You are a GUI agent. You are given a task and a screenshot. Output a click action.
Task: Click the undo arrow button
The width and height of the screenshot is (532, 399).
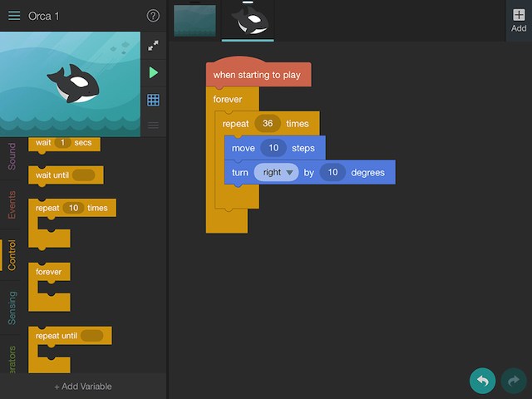tap(482, 381)
